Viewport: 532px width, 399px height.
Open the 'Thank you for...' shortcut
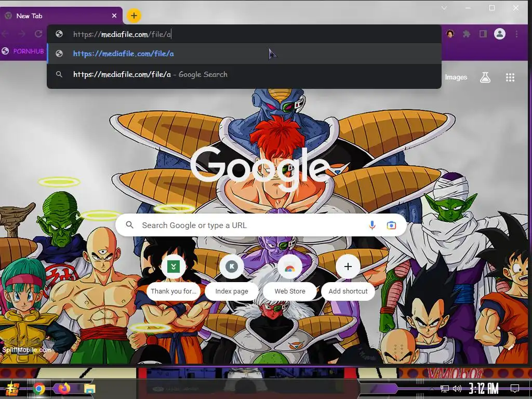click(x=174, y=277)
